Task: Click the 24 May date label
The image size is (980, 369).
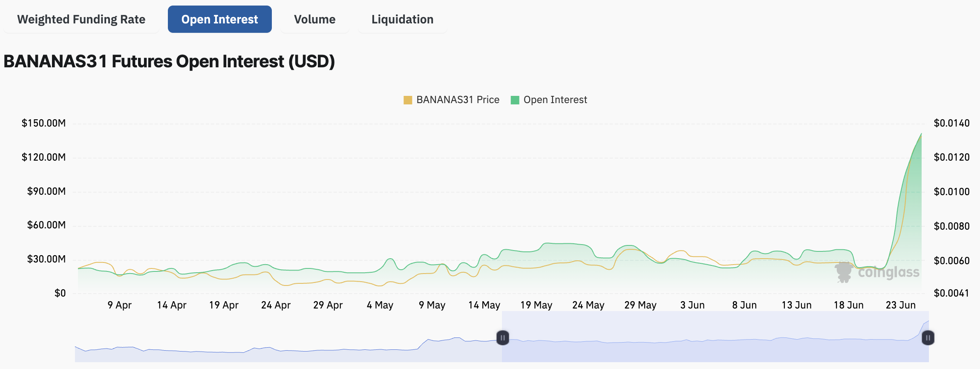Action: [x=588, y=305]
